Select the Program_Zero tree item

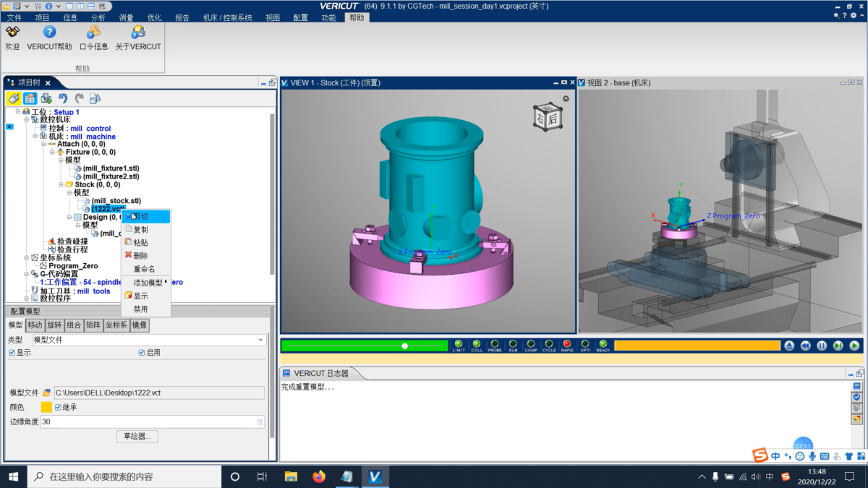[x=72, y=266]
